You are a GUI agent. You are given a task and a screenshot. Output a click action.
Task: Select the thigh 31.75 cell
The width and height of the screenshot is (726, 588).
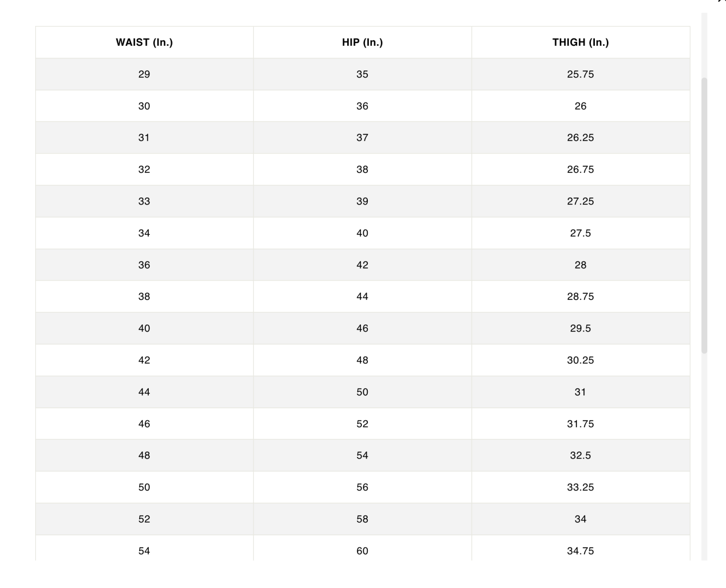(x=580, y=424)
